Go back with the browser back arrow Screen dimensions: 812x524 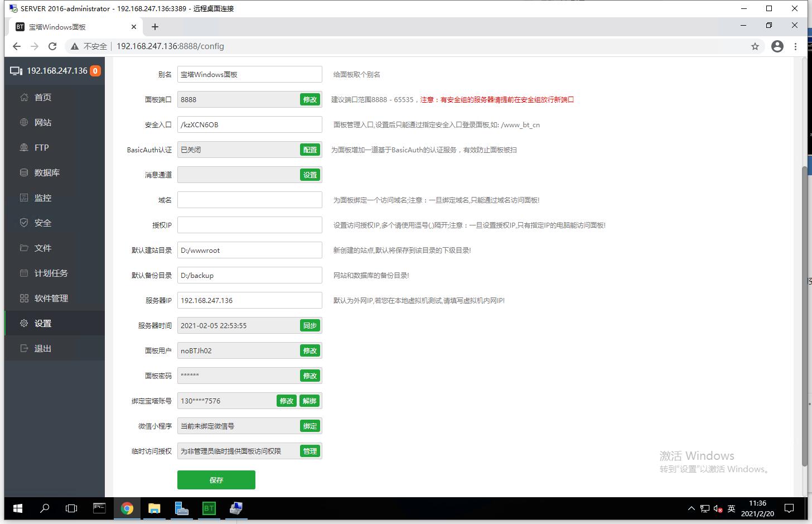pyautogui.click(x=17, y=46)
